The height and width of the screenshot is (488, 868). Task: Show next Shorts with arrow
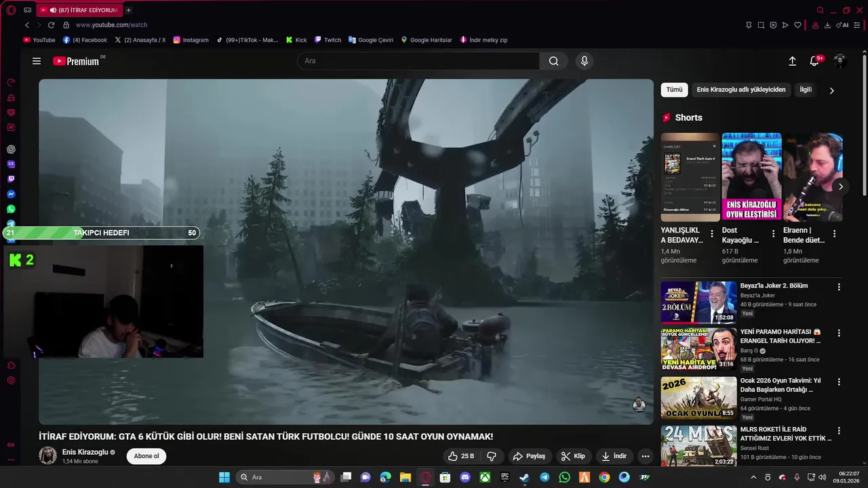[840, 186]
